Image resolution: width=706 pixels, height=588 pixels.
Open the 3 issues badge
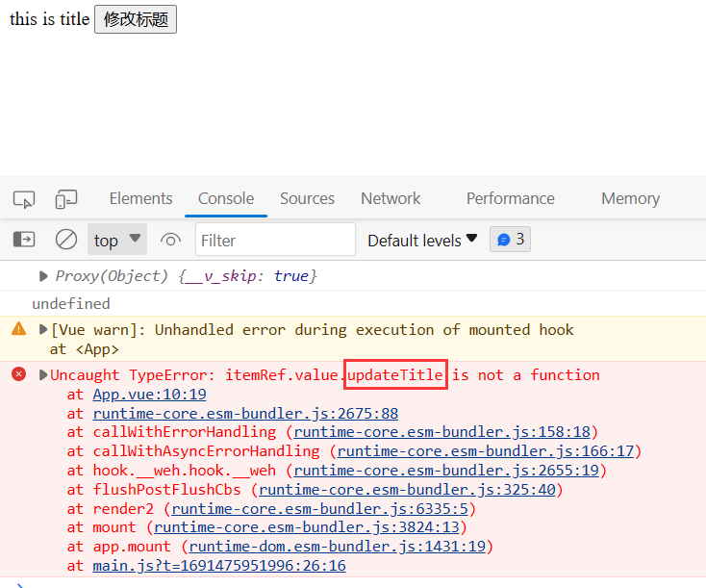510,240
